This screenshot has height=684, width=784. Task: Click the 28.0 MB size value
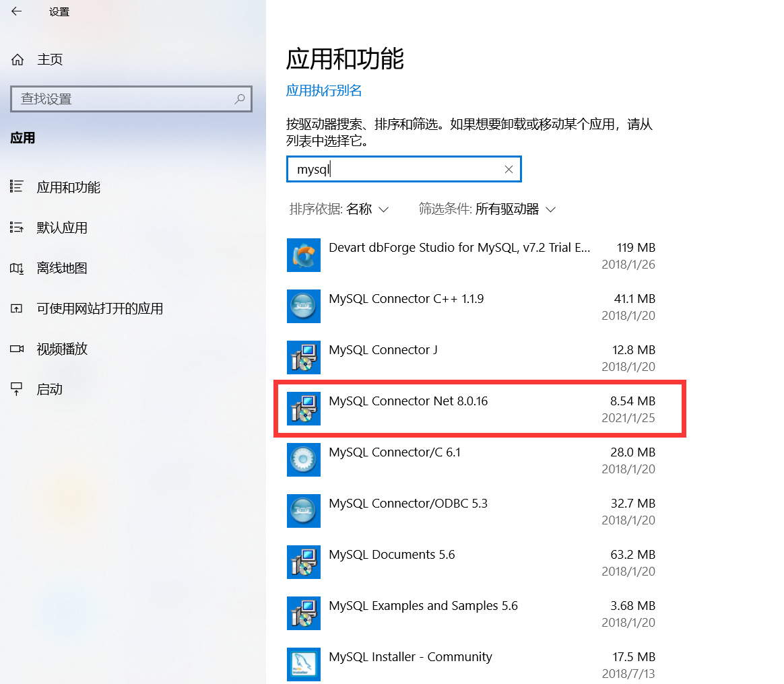pyautogui.click(x=633, y=452)
